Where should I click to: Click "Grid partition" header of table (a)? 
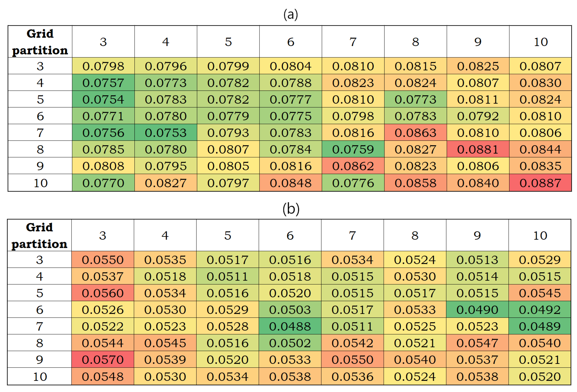coord(40,42)
